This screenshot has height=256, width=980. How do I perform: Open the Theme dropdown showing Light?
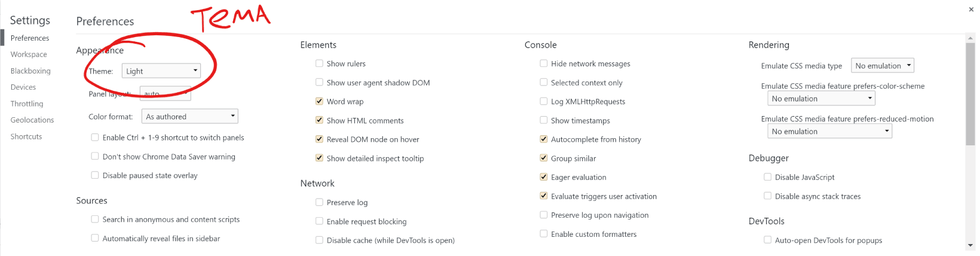pyautogui.click(x=161, y=71)
